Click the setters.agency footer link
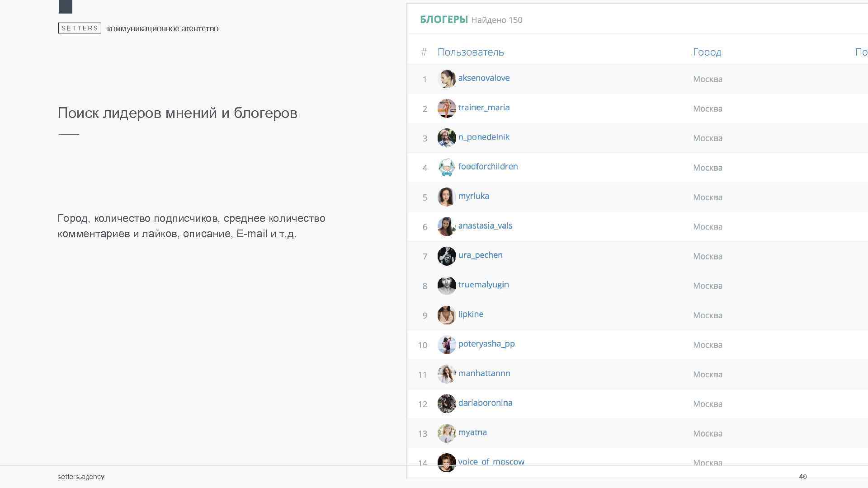This screenshot has width=868, height=488. 81,476
